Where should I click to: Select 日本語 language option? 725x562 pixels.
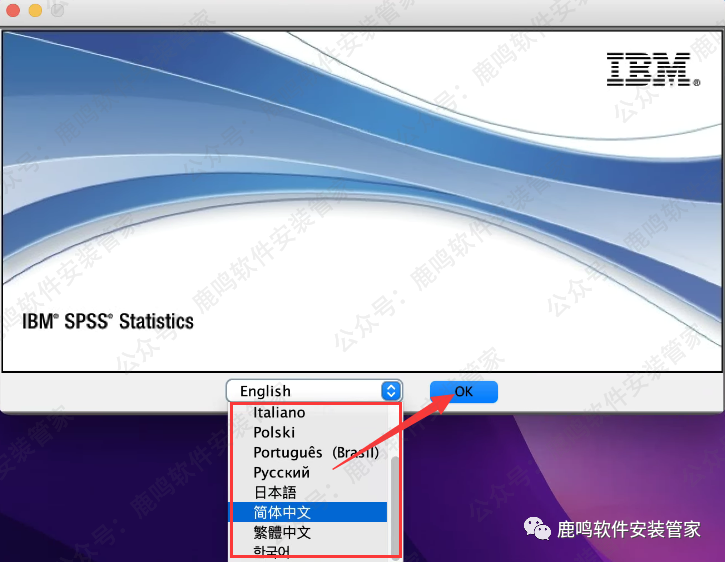click(275, 492)
